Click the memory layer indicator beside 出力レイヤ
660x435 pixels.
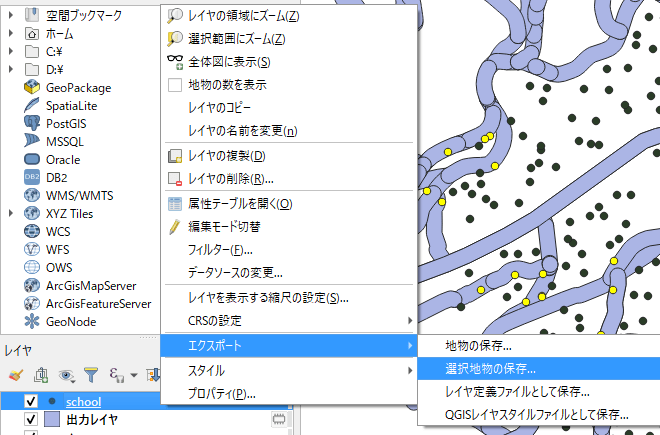pyautogui.click(x=279, y=419)
